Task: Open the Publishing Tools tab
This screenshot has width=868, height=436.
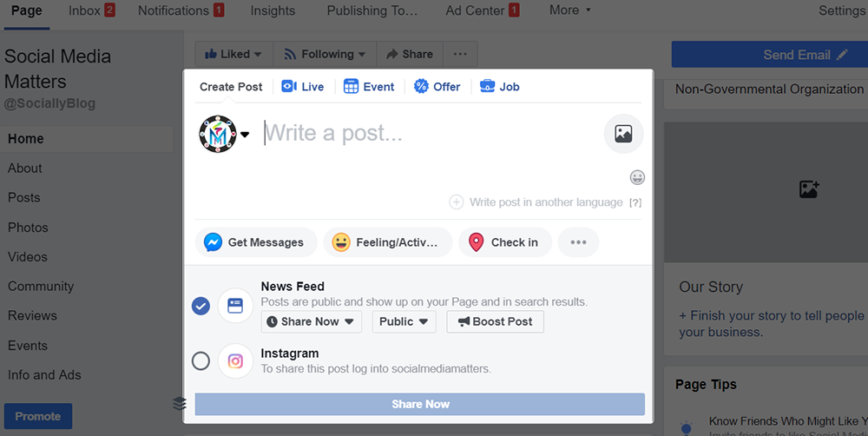Action: click(x=372, y=10)
